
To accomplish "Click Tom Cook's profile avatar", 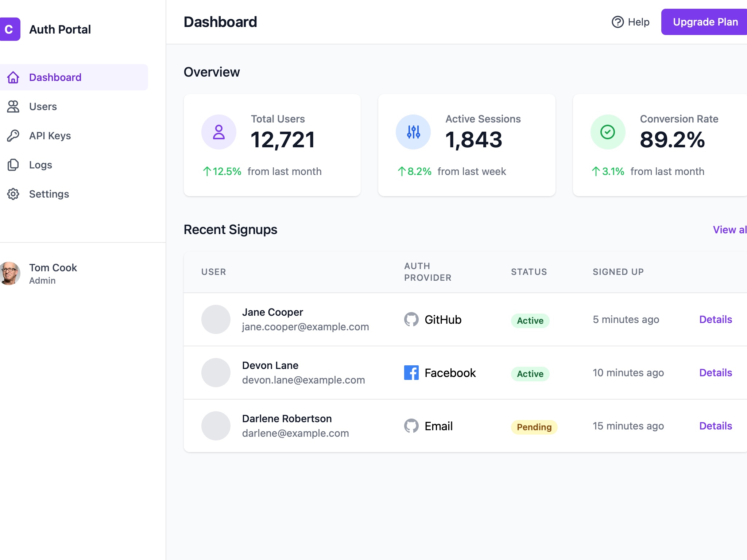I will (x=11, y=273).
